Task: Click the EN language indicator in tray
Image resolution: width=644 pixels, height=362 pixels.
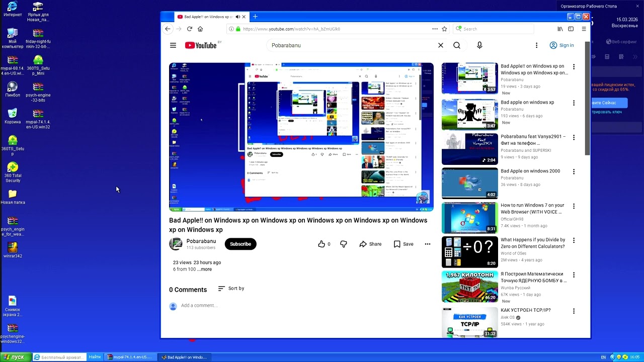Action: (x=604, y=357)
